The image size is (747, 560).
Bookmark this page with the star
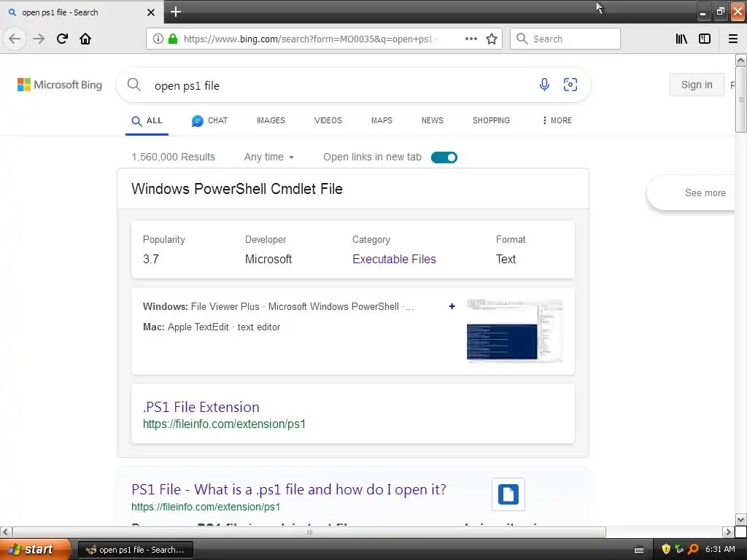(492, 39)
